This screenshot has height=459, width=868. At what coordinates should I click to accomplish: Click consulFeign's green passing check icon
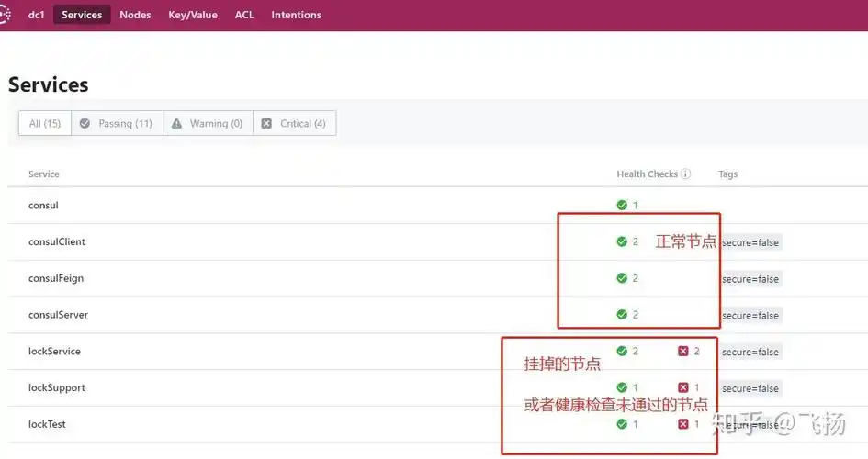622,278
